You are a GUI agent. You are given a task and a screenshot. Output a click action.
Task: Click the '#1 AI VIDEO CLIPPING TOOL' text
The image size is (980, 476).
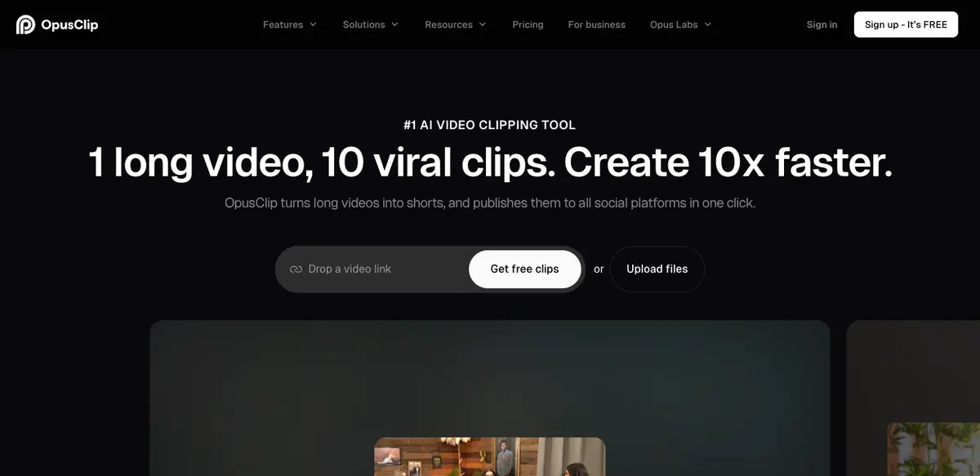490,125
